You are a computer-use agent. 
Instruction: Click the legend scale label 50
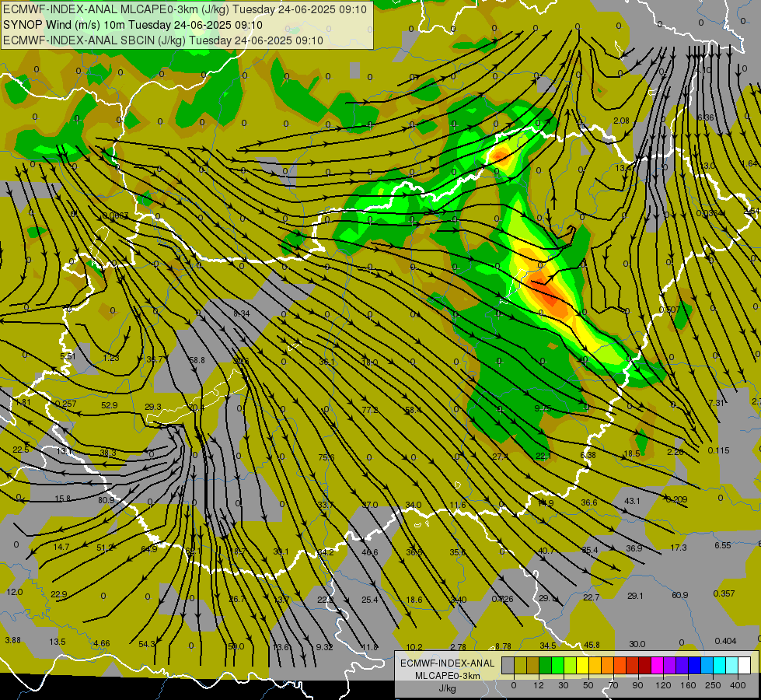click(x=588, y=685)
